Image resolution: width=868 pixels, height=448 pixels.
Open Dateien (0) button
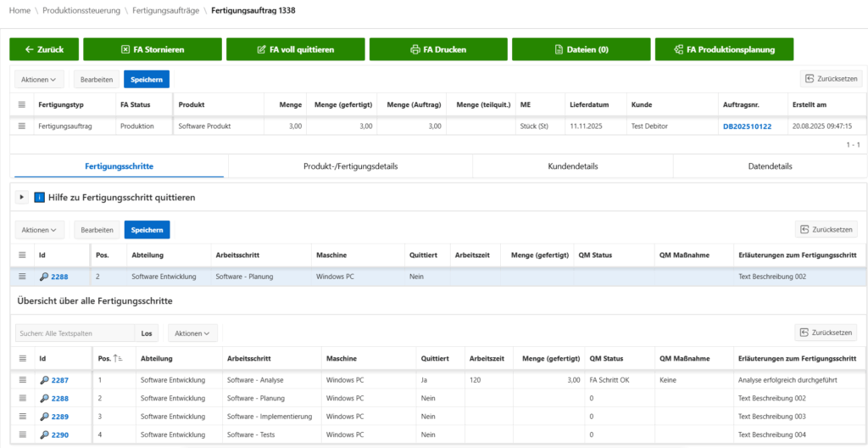point(581,49)
